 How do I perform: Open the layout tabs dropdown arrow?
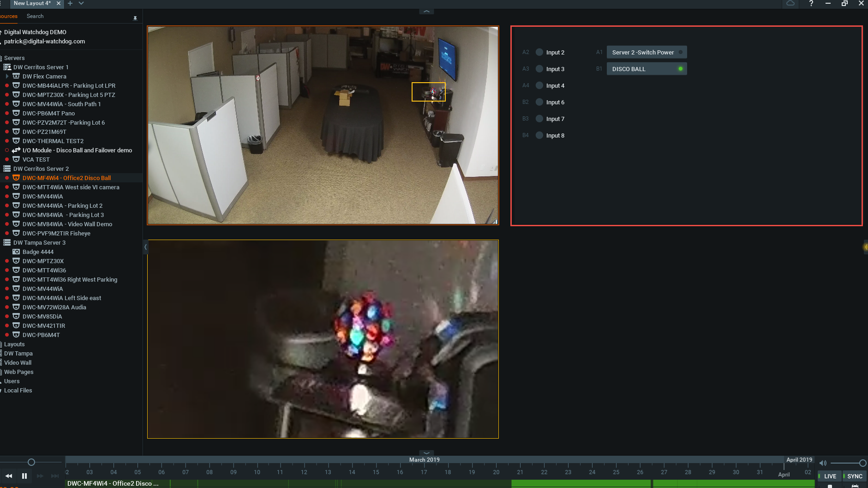click(x=81, y=3)
